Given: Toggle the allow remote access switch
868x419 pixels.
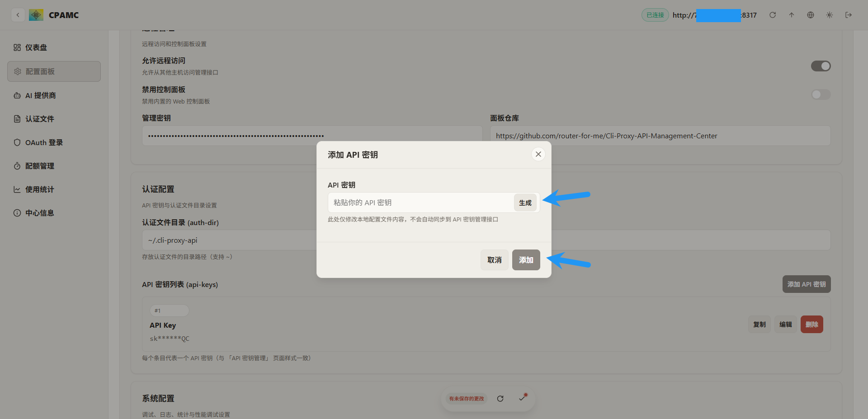Looking at the screenshot, I should (821, 66).
